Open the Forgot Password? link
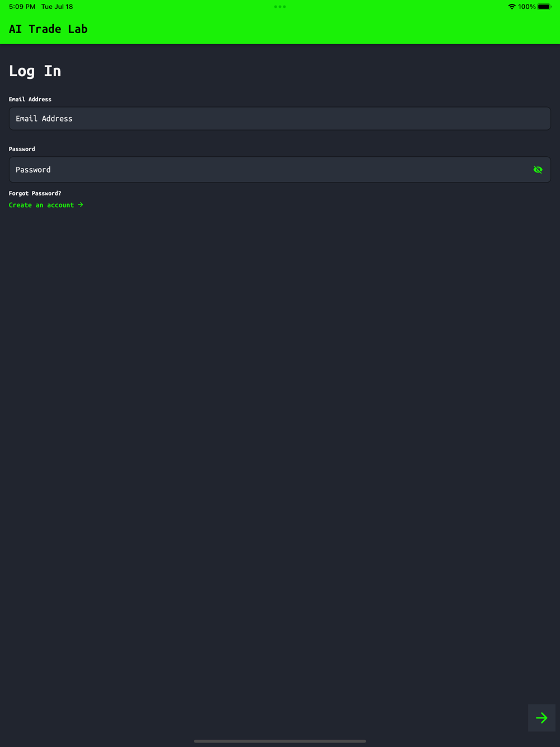This screenshot has height=747, width=560. pyautogui.click(x=35, y=193)
